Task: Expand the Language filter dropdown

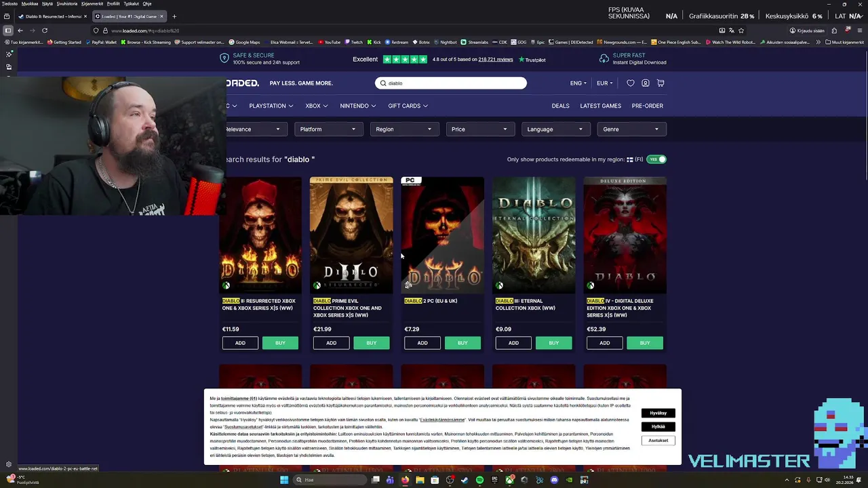Action: click(555, 129)
